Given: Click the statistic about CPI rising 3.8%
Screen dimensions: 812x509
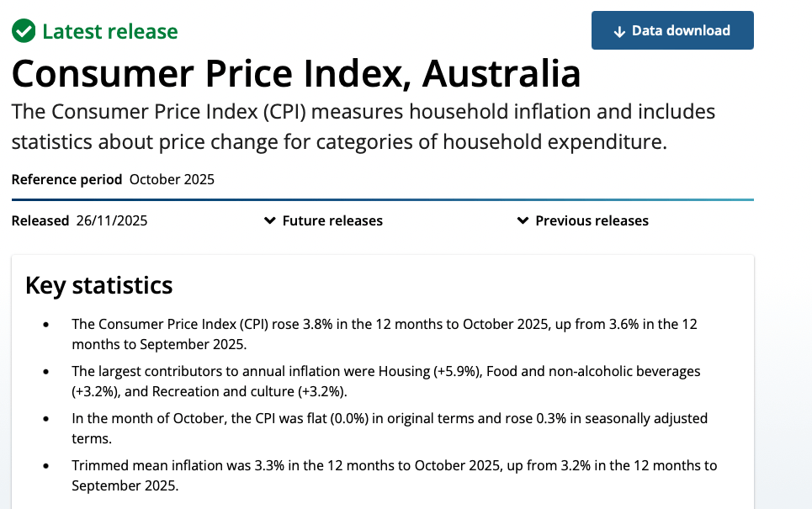Looking at the screenshot, I should tap(385, 333).
